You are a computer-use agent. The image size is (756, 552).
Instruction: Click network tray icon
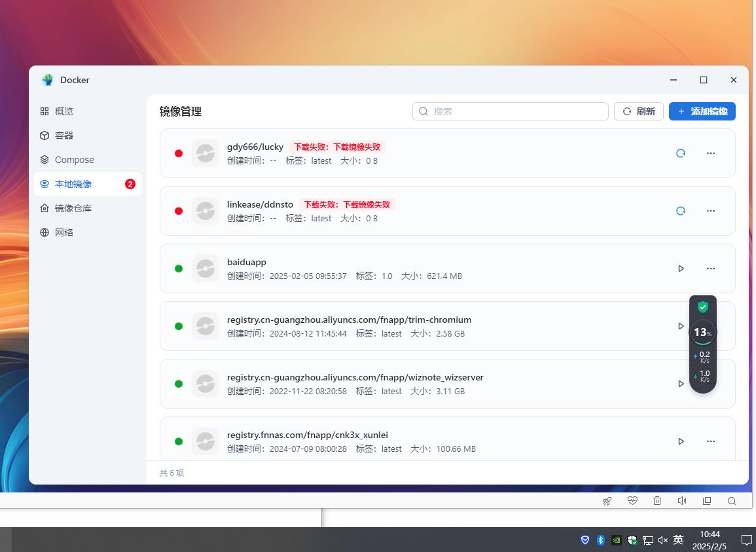[x=647, y=540]
